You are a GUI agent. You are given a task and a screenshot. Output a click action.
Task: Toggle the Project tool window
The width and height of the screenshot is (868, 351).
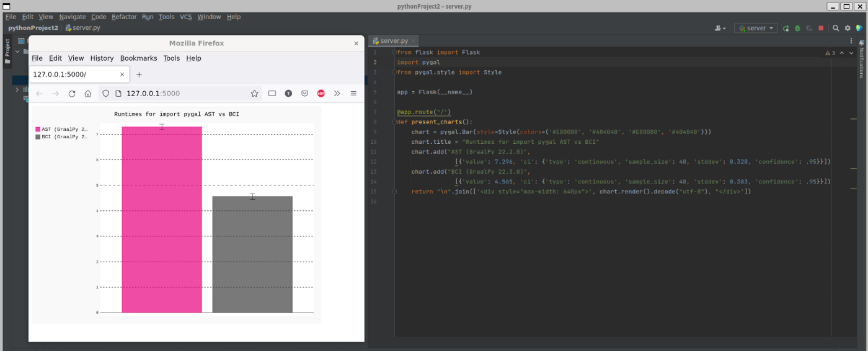(7, 49)
